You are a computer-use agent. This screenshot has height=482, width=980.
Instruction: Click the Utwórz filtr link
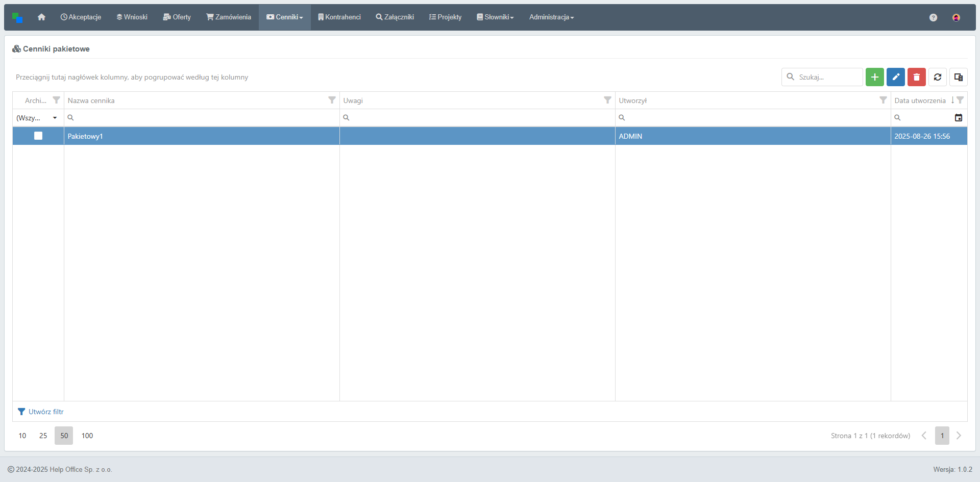46,412
